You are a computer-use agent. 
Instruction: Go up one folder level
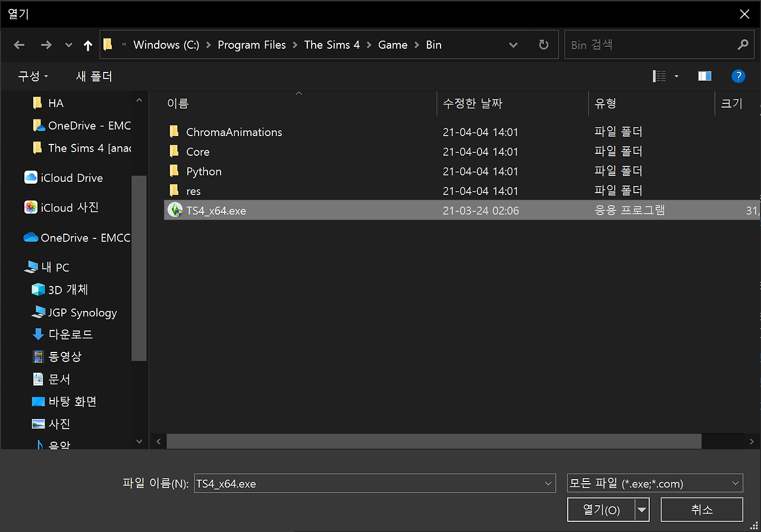coord(88,45)
